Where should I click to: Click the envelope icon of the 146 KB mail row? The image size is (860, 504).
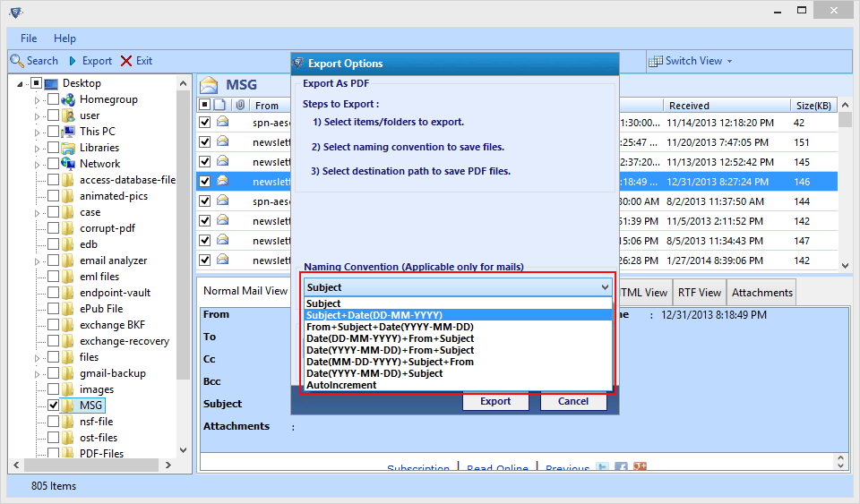pyautogui.click(x=223, y=181)
